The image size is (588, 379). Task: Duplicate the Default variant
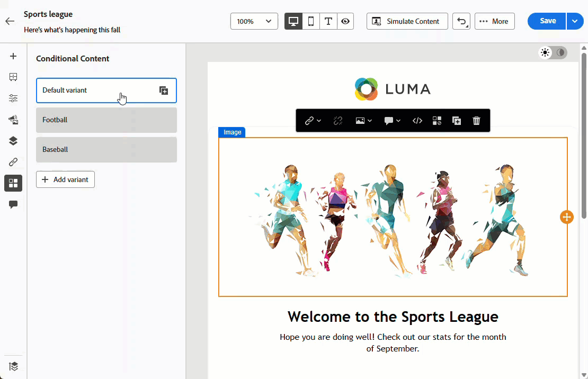164,91
